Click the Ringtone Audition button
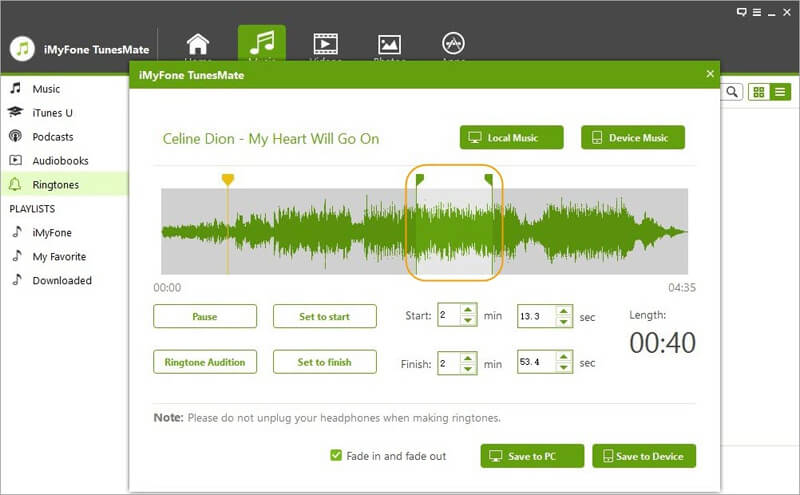Viewport: 800px width, 495px height. [x=205, y=362]
